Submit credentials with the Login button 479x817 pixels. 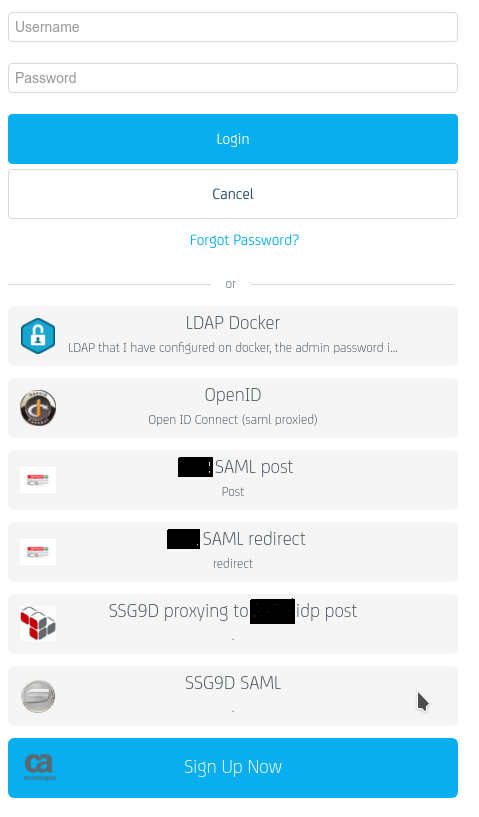233,139
